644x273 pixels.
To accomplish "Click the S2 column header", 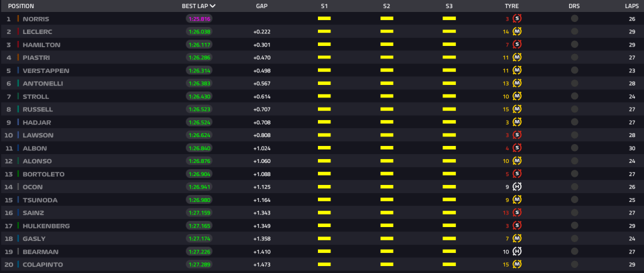I will (387, 6).
